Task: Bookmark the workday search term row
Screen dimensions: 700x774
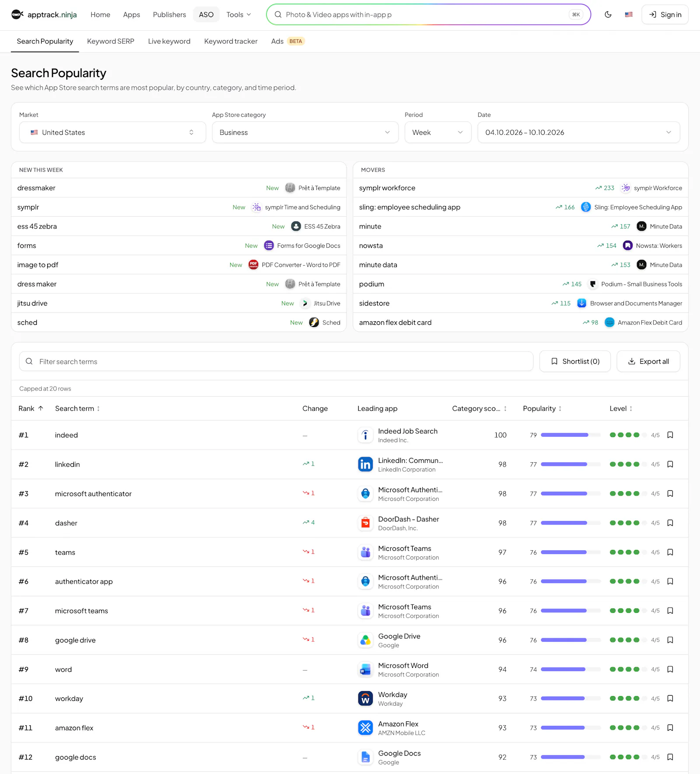Action: [x=670, y=698]
